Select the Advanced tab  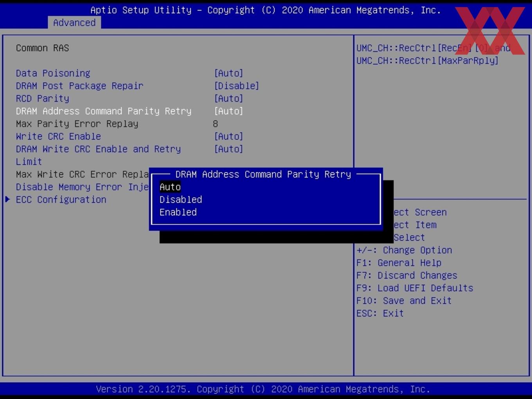click(x=74, y=23)
